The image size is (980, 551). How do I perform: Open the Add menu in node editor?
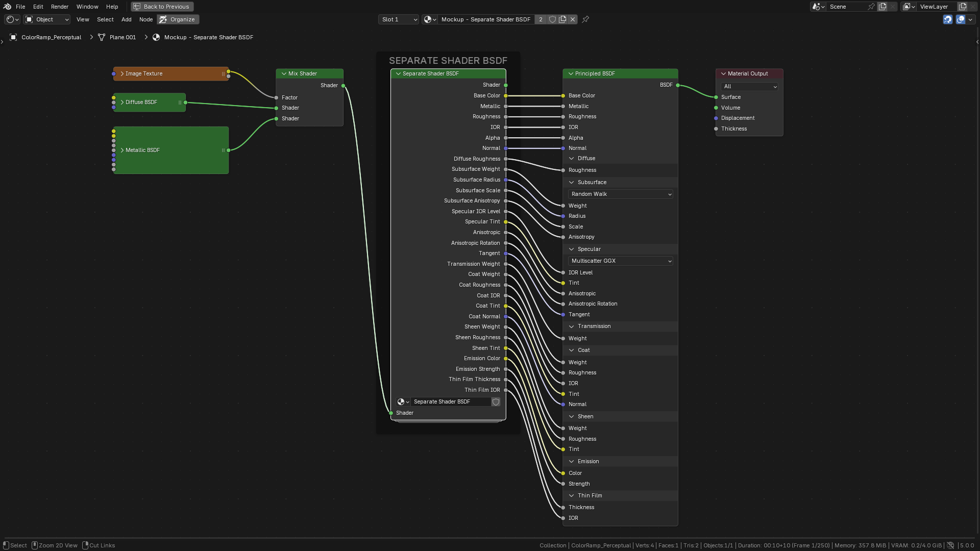[127, 19]
